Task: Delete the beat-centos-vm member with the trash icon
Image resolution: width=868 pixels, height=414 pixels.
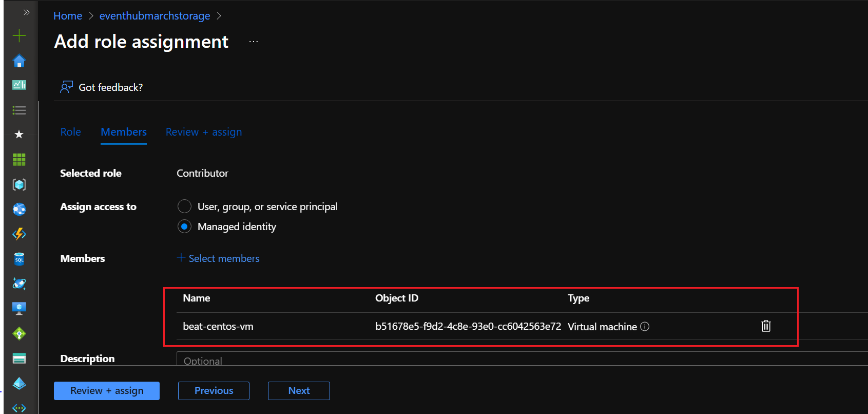Action: 765,326
